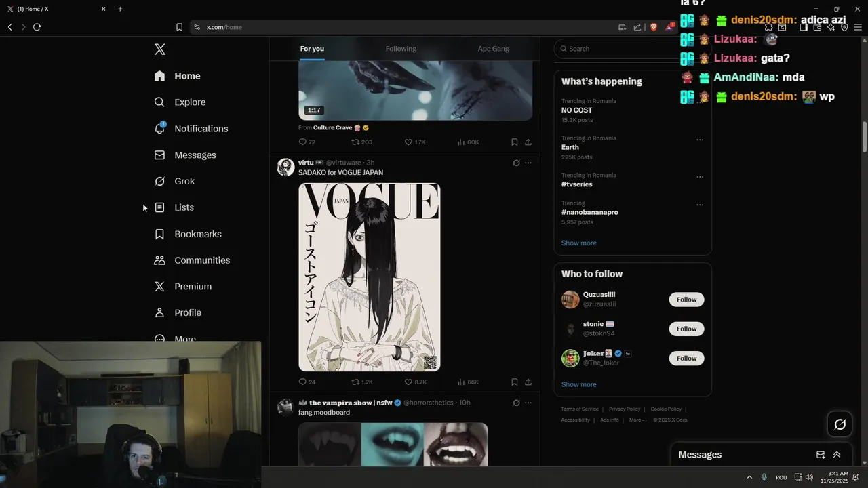Switch to the Following tab

401,49
